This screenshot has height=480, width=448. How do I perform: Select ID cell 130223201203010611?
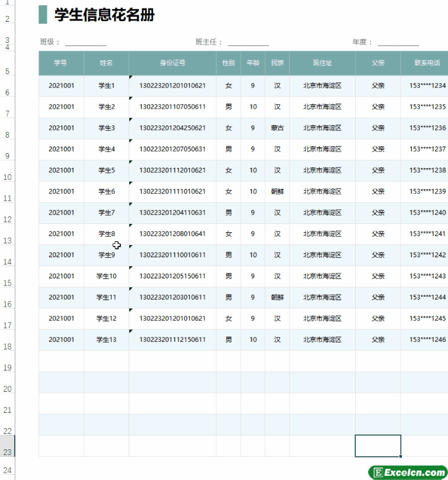tap(172, 297)
